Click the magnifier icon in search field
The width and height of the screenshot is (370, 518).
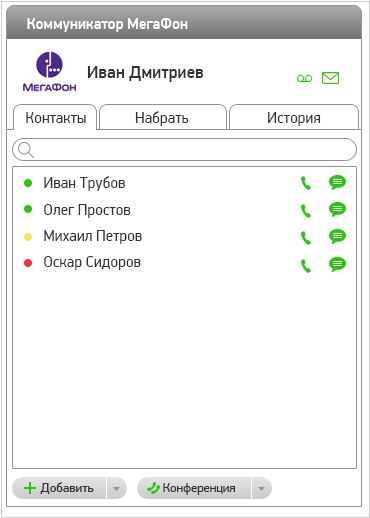pos(26,150)
